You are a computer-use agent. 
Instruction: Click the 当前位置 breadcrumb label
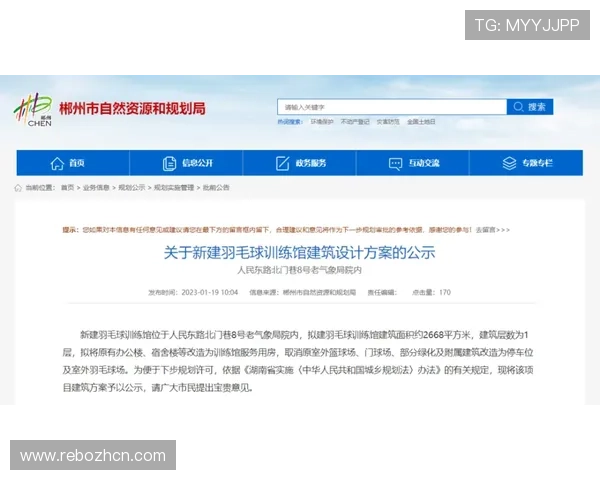click(40, 188)
